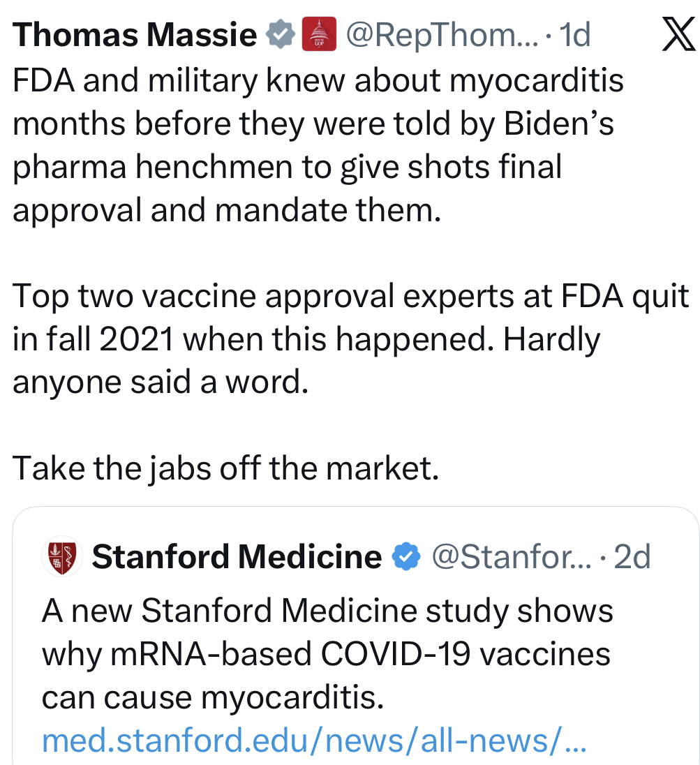Click the "FDA and military knew" text line
Screen dimensions: 700x765
click(x=318, y=82)
